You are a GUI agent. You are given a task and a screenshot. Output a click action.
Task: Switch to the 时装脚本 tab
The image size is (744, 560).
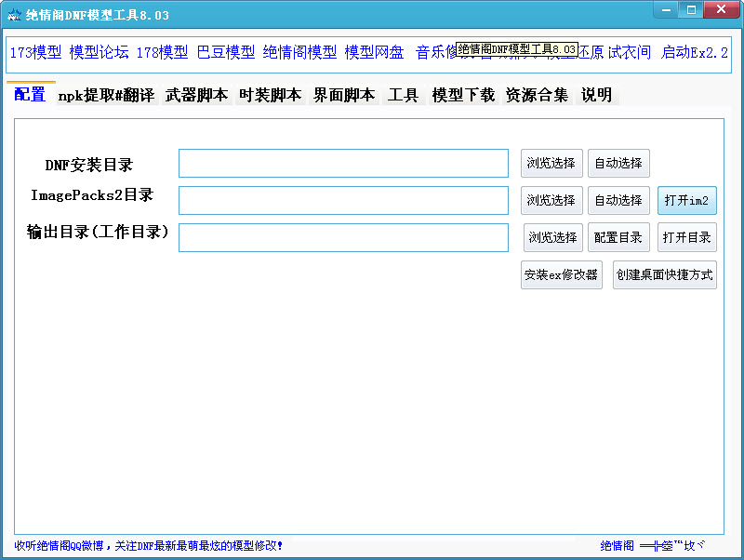click(x=271, y=95)
